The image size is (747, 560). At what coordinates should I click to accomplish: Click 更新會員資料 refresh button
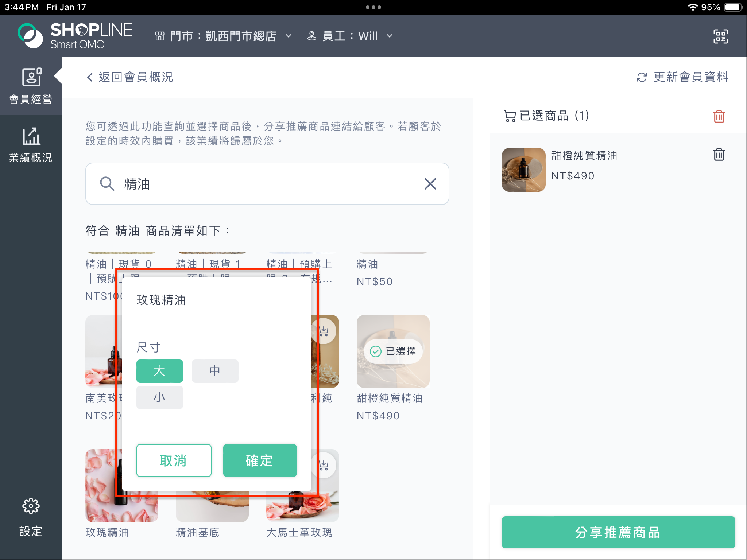(x=682, y=77)
